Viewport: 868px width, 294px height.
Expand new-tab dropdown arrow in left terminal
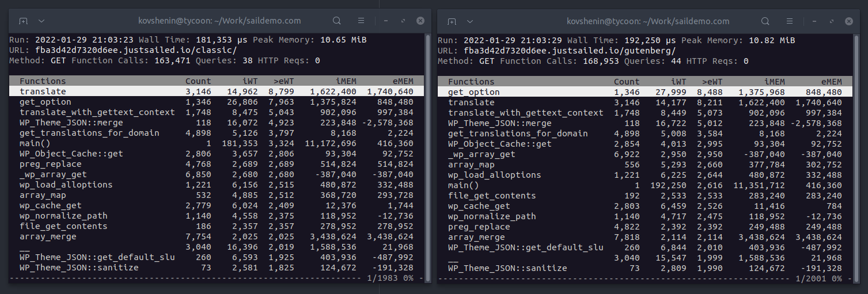point(41,21)
